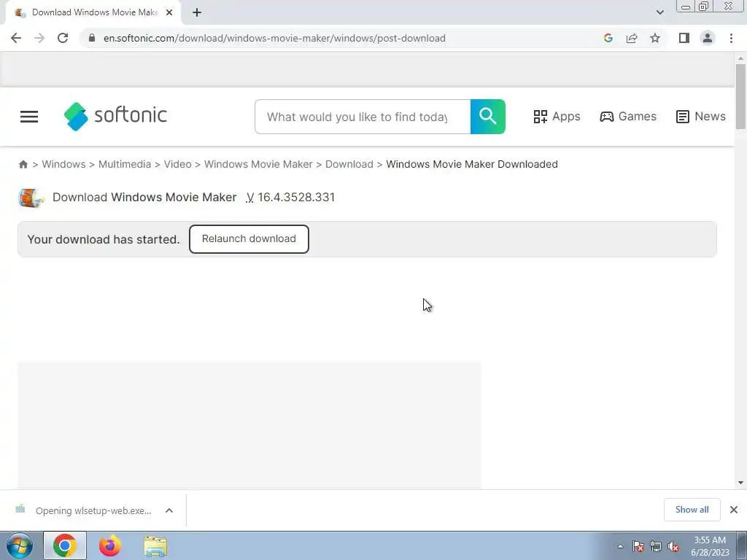Open the Apps section
The width and height of the screenshot is (747, 560).
coord(557,116)
